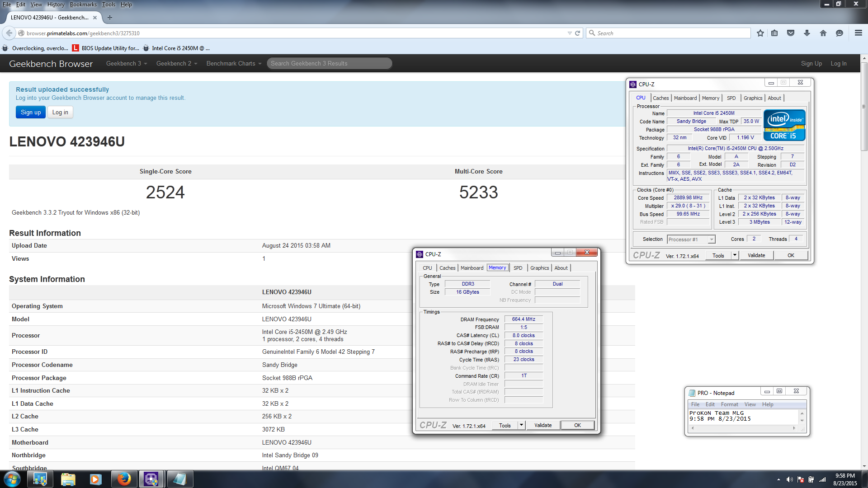Open Tools dropdown arrow in CPU window
868x488 pixels.
tap(735, 255)
